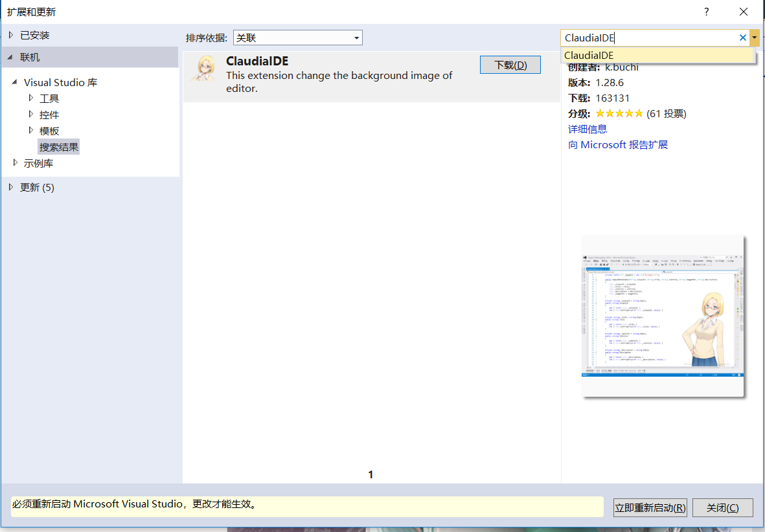Click 向 Microsoft 报告扩展 link
765x532 pixels.
[618, 145]
